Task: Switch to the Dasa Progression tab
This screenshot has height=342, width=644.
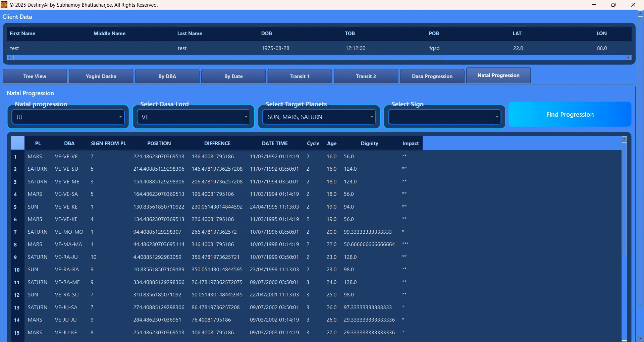Action: (x=432, y=76)
